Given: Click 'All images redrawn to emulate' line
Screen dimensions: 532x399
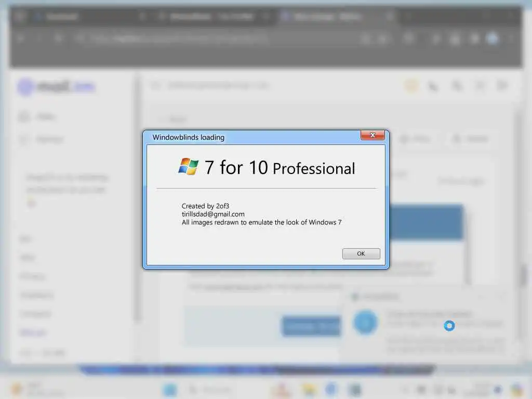Looking at the screenshot, I should point(262,222).
